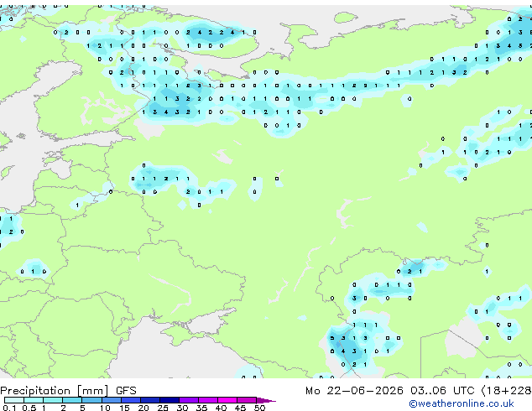Select the 30–35 mm purple swatch

click(x=189, y=400)
